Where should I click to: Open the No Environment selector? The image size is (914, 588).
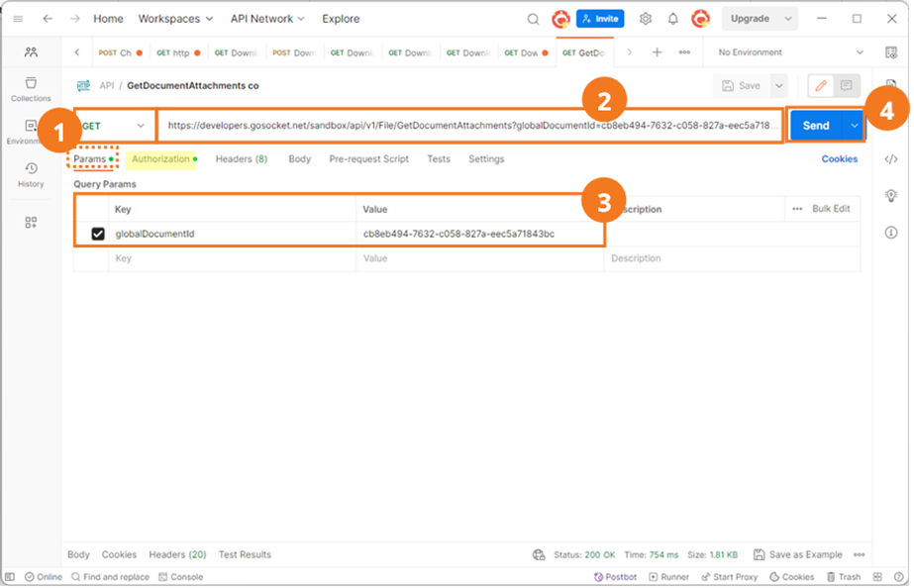[790, 52]
